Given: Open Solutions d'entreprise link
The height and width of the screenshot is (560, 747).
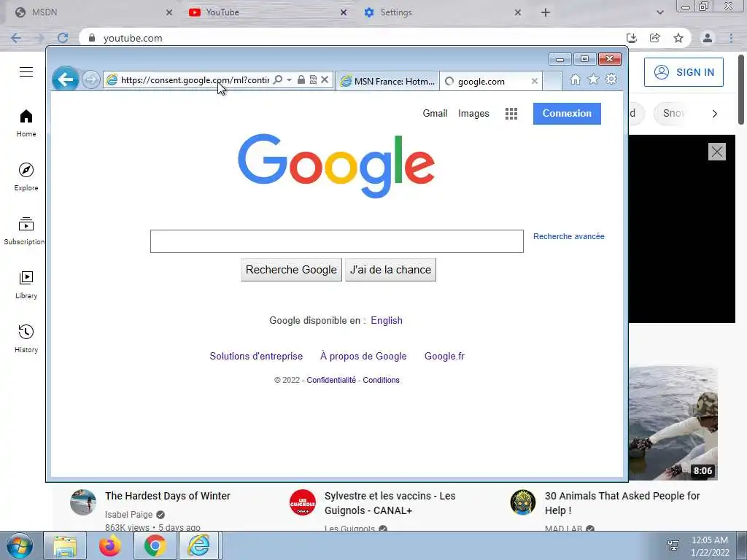Looking at the screenshot, I should [x=256, y=356].
